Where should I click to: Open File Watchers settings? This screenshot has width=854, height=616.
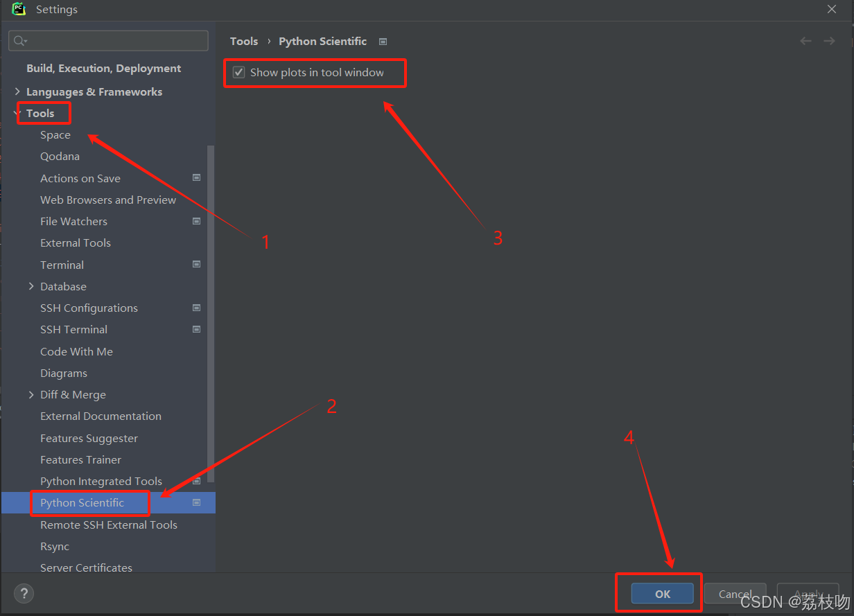pos(73,221)
